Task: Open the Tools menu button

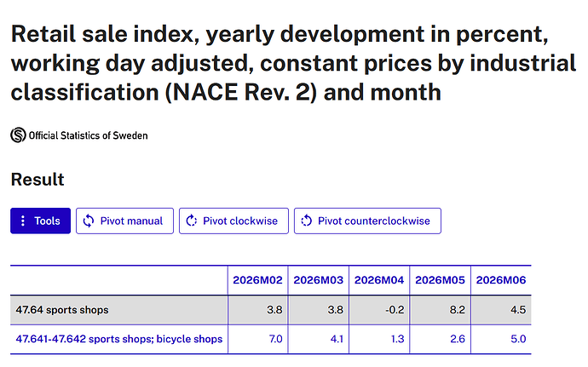Action: click(x=41, y=221)
